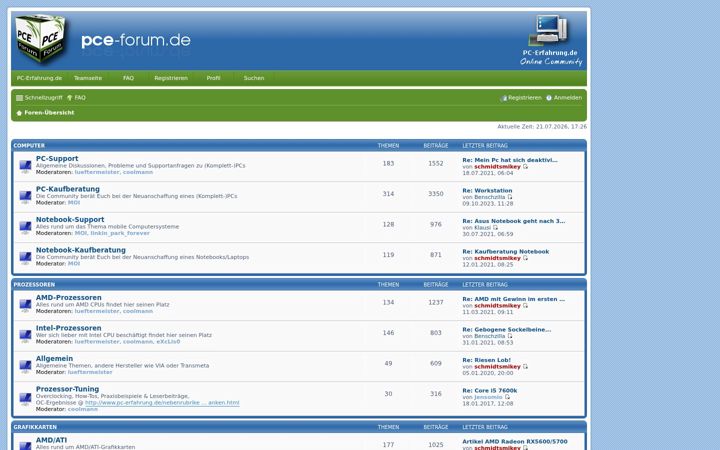This screenshot has width=720, height=450.
Task: Open 'Re: Core i5 7600k' post
Action: pos(489,390)
